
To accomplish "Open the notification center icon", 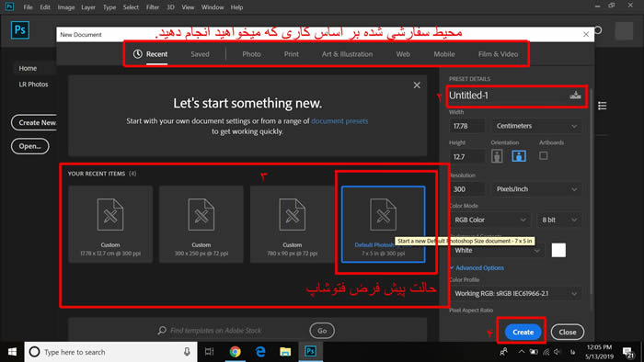I will (627, 352).
